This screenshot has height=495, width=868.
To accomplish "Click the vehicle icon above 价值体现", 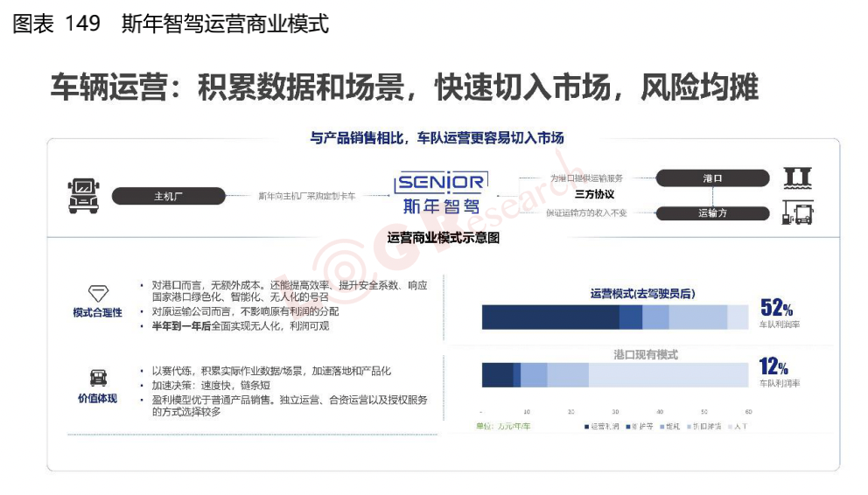I will click(x=98, y=379).
